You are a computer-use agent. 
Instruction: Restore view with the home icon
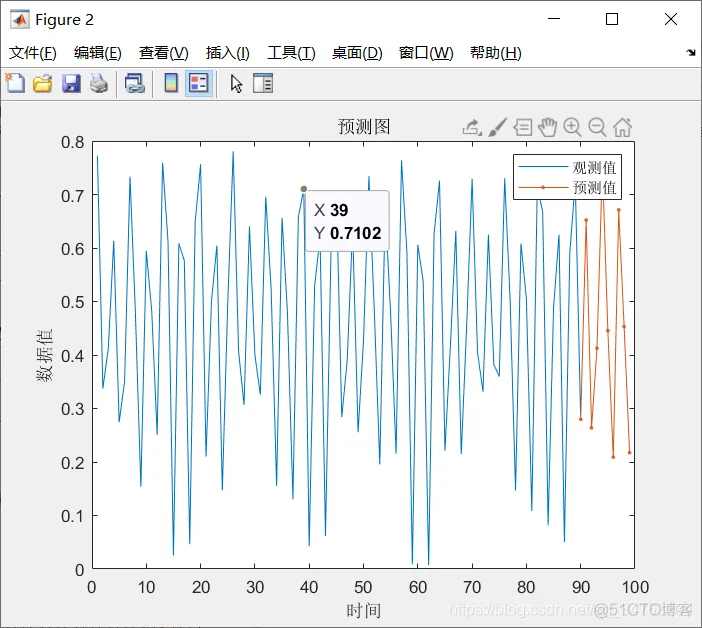[x=622, y=127]
